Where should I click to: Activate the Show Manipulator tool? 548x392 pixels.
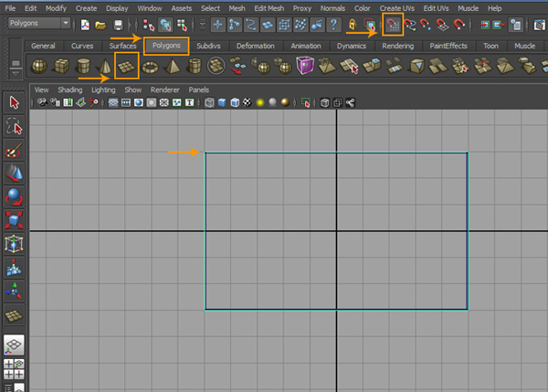pyautogui.click(x=14, y=291)
